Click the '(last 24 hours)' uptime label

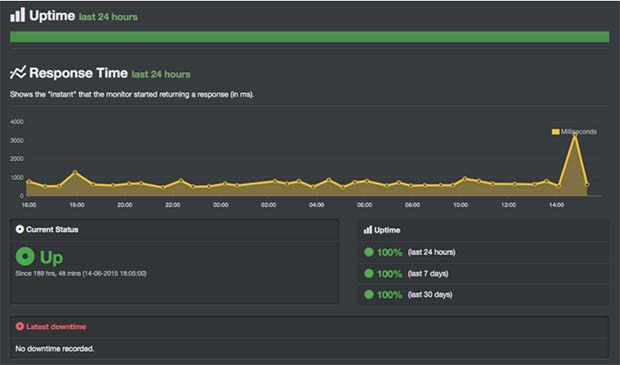point(431,252)
